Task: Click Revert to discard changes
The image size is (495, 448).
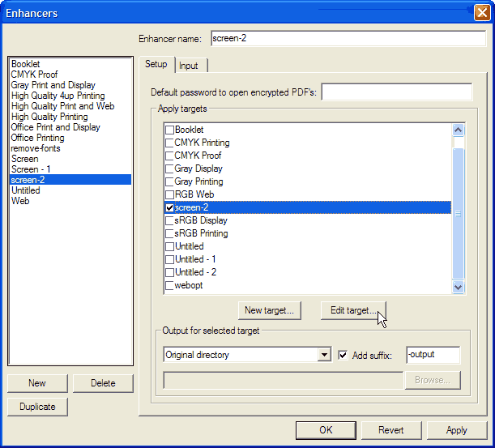Action: click(x=390, y=430)
